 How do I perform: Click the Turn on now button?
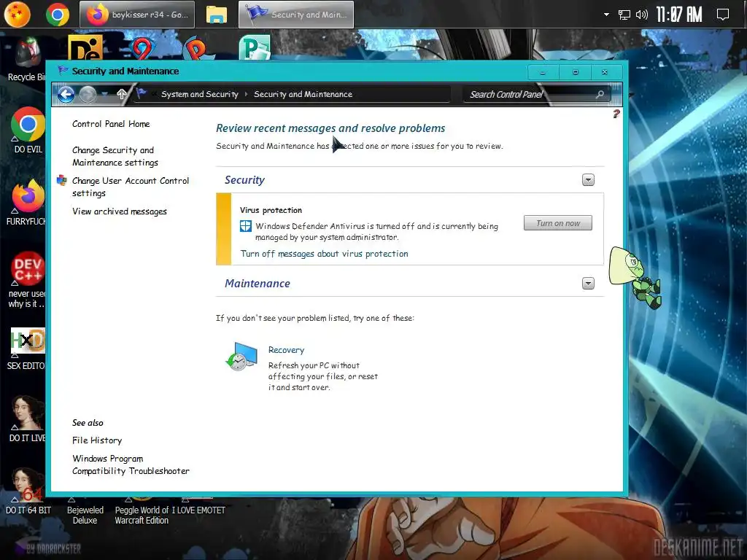tap(558, 223)
